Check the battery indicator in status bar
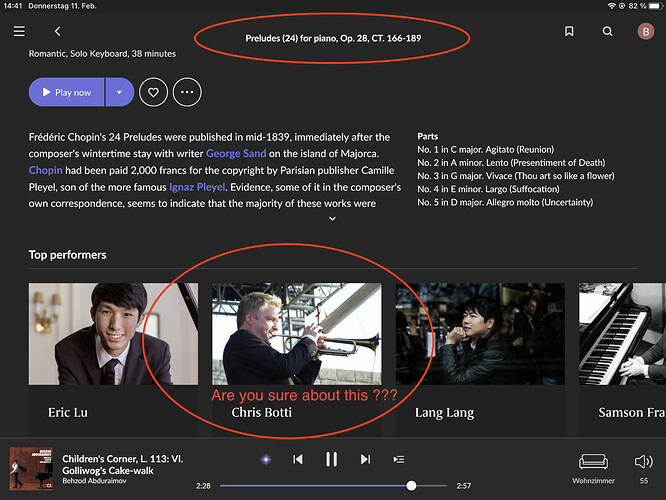Screen dimensions: 666x500 click(x=656, y=6)
